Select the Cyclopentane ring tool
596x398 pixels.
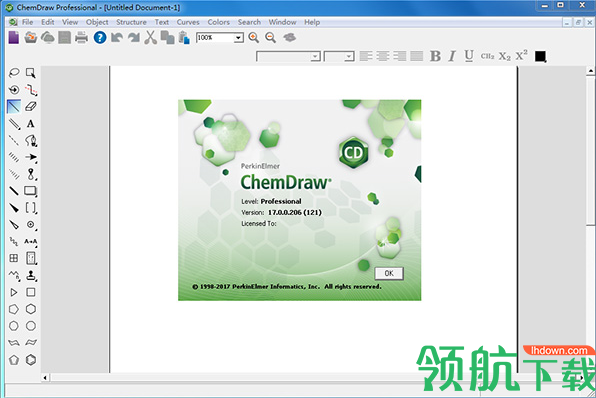(x=14, y=309)
